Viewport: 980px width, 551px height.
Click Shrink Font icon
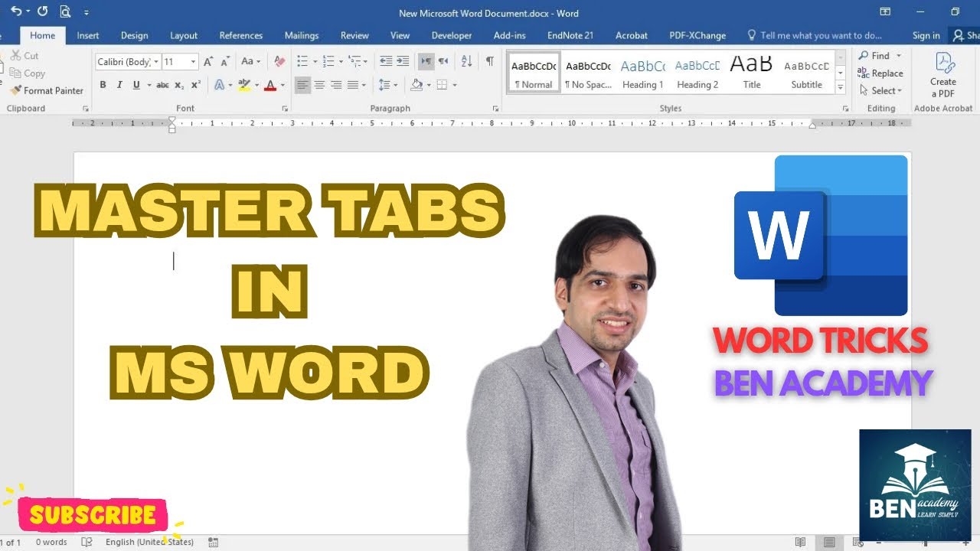pos(225,61)
